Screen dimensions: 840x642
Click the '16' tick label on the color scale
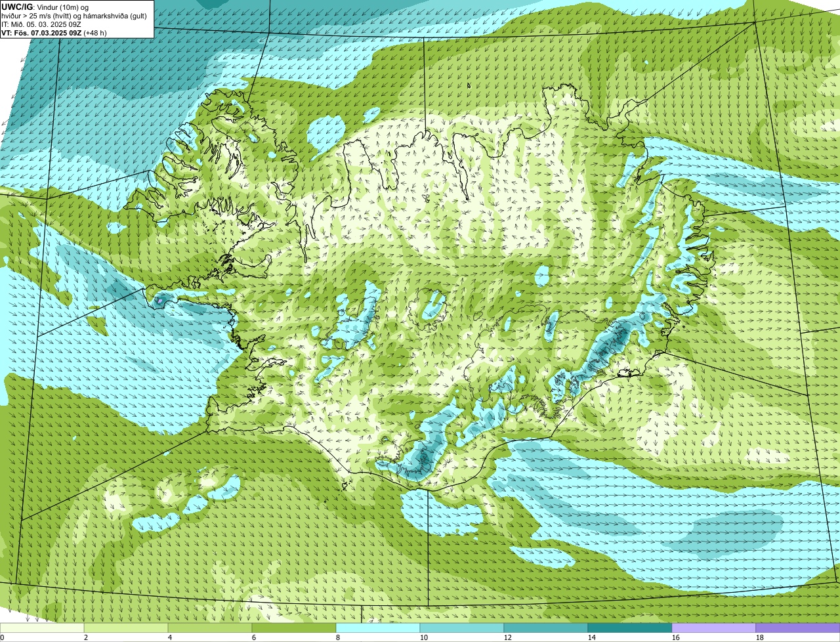676,637
